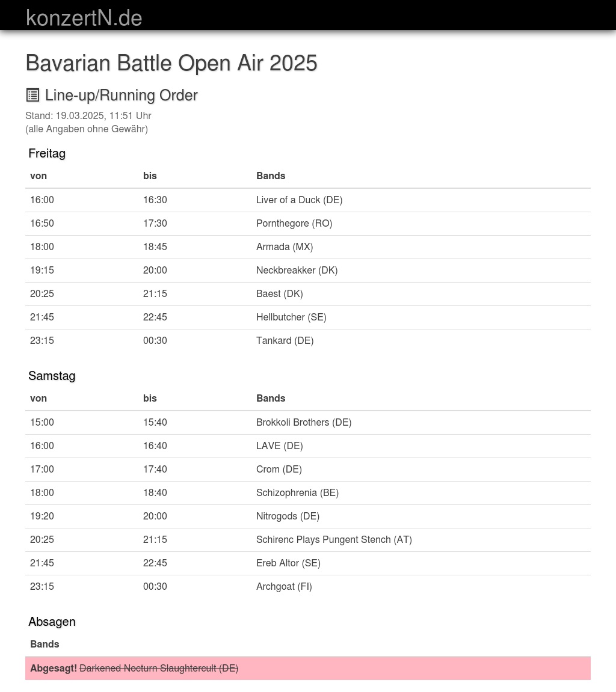Select Pornthegore (RO) in Friday's lineup

point(294,224)
